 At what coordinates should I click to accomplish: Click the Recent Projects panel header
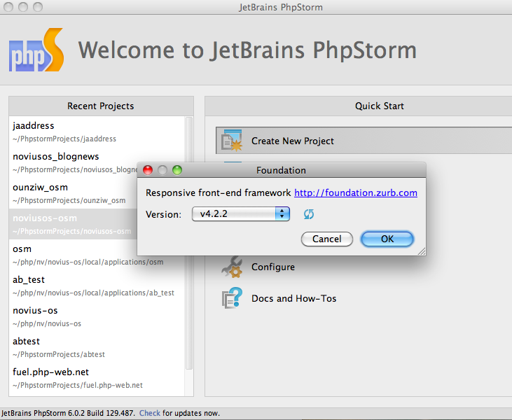101,106
